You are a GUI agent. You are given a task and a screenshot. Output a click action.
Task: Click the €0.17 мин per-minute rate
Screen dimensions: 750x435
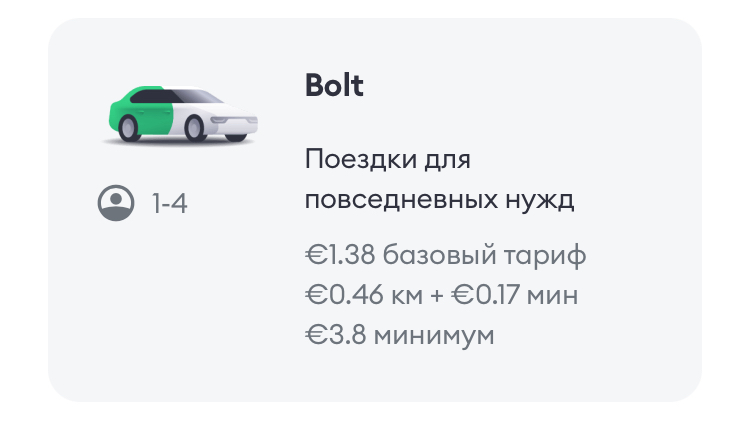pyautogui.click(x=515, y=294)
